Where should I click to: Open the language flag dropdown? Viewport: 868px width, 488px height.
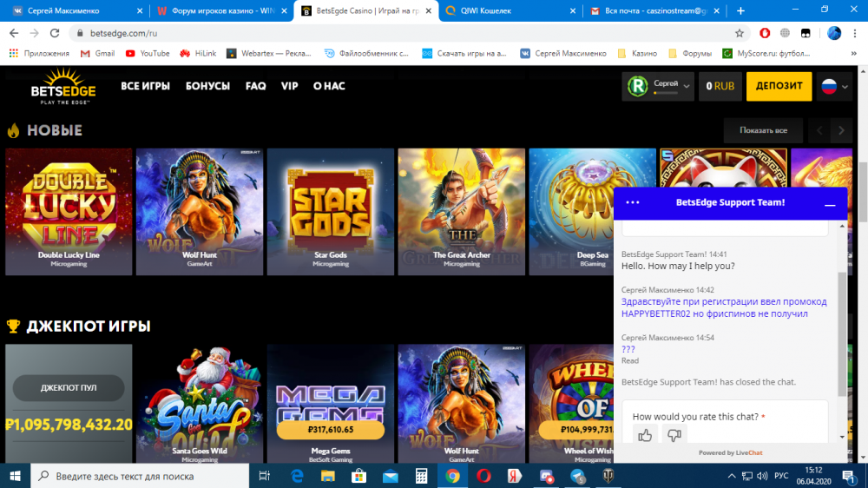(834, 86)
